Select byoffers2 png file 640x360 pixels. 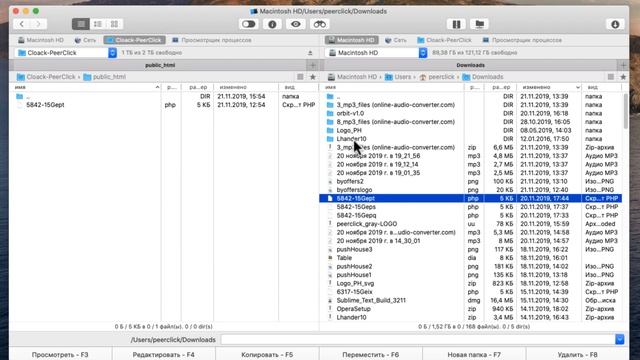click(x=470, y=181)
